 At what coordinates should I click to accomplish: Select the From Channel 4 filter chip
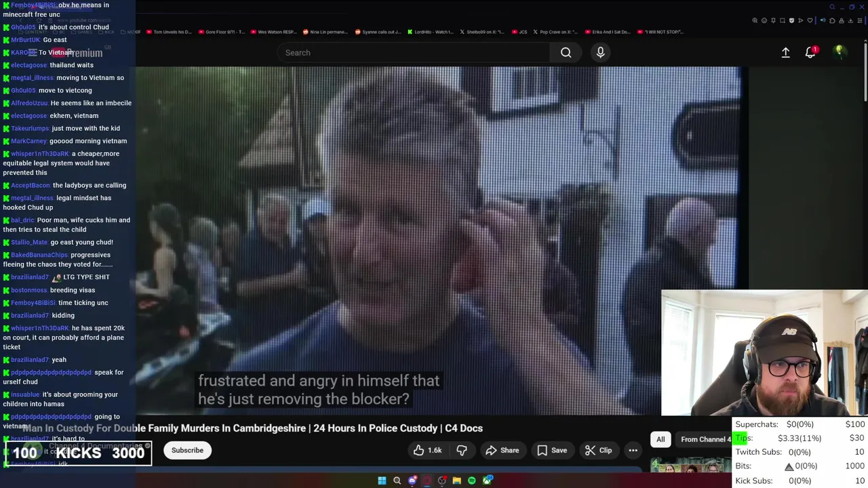pos(705,439)
